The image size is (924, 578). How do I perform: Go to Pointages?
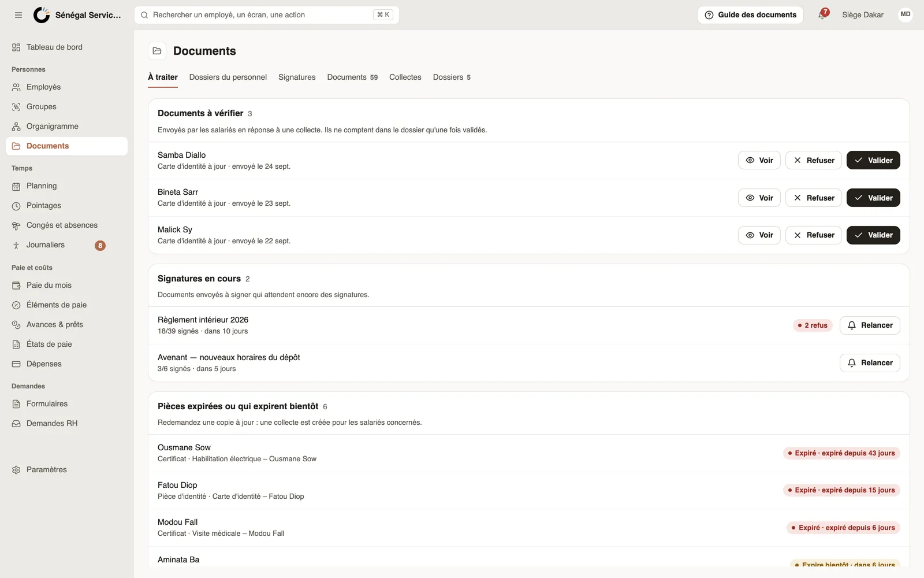click(x=66, y=206)
